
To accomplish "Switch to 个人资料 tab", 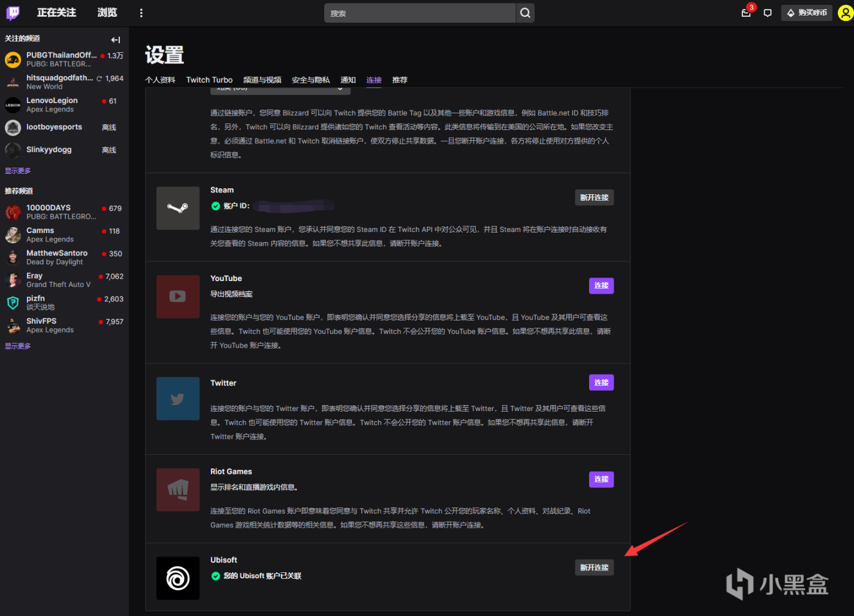I will pos(160,80).
